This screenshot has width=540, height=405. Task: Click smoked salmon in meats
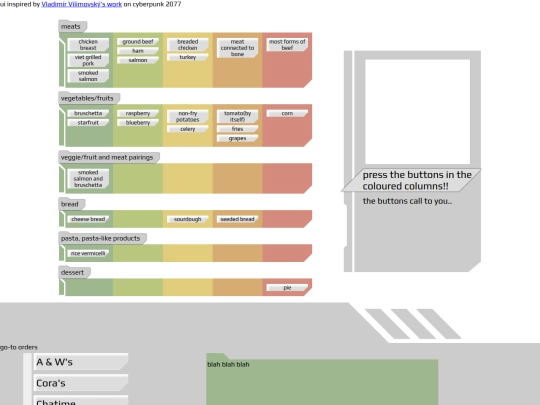click(88, 76)
